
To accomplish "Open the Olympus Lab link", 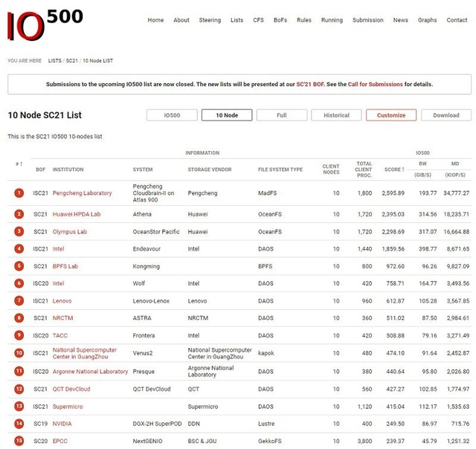I will 69,232.
